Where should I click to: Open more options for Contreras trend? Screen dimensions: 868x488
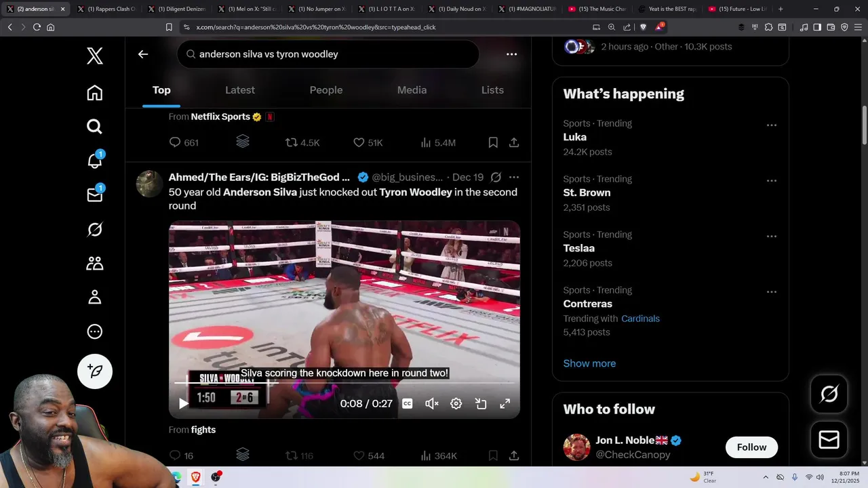771,291
